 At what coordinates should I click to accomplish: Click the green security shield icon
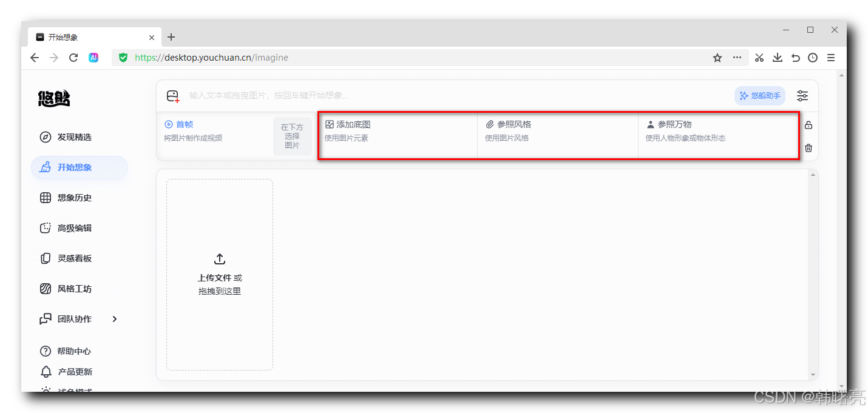click(x=123, y=58)
